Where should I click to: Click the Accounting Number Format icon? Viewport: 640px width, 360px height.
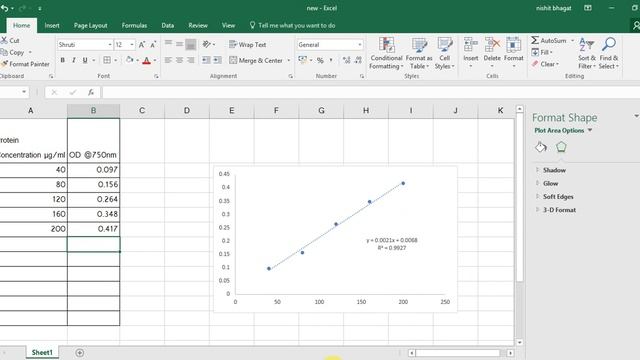click(x=302, y=60)
